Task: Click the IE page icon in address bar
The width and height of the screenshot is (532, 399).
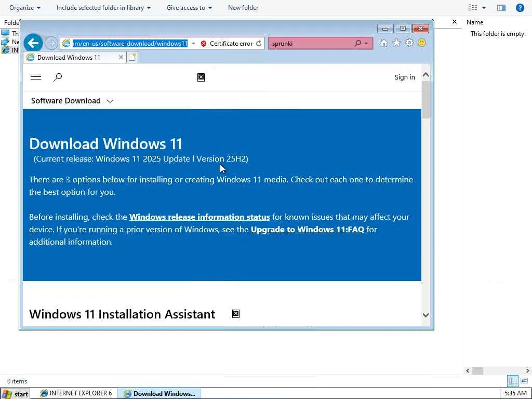Action: [66, 44]
